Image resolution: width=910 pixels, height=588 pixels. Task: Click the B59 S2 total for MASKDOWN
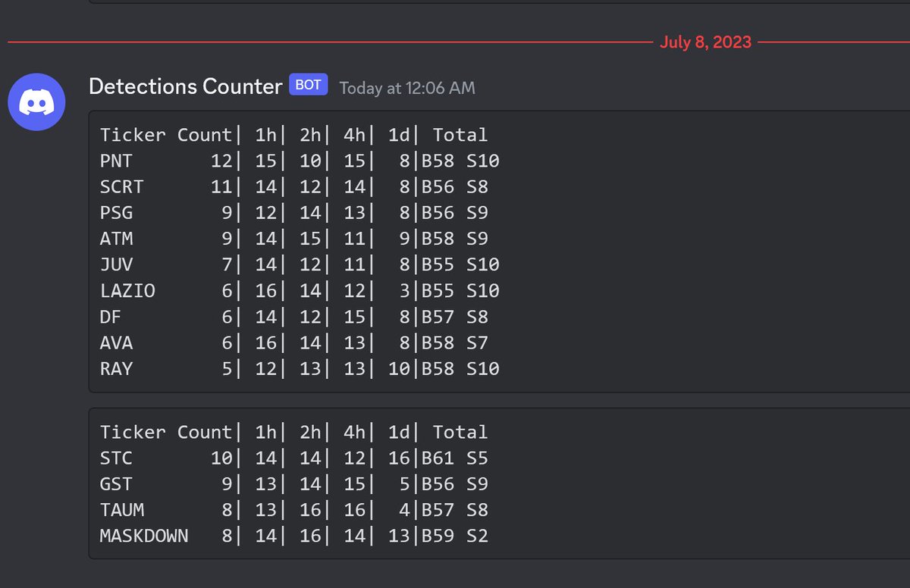click(x=455, y=536)
